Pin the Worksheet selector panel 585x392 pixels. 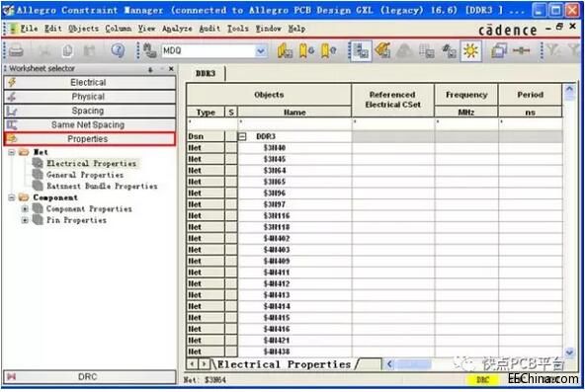point(150,69)
